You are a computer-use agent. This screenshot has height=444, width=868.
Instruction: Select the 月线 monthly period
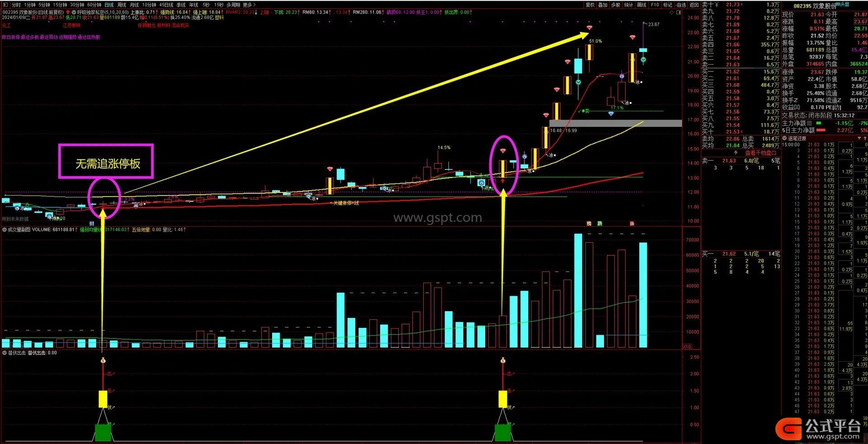coord(135,5)
